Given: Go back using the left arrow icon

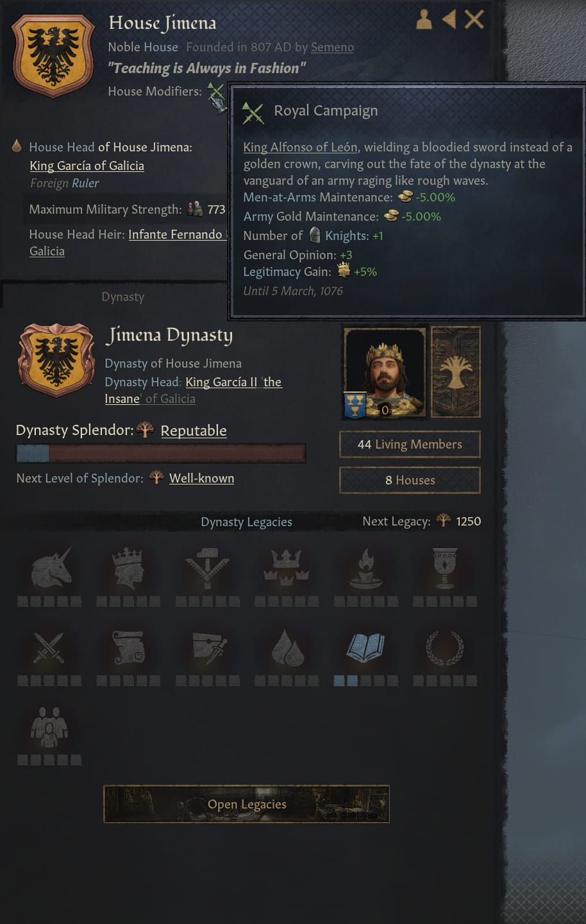Looking at the screenshot, I should pos(449,20).
